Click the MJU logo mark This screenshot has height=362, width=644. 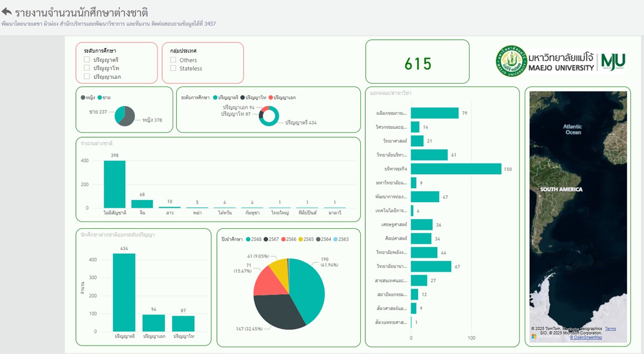click(x=613, y=61)
